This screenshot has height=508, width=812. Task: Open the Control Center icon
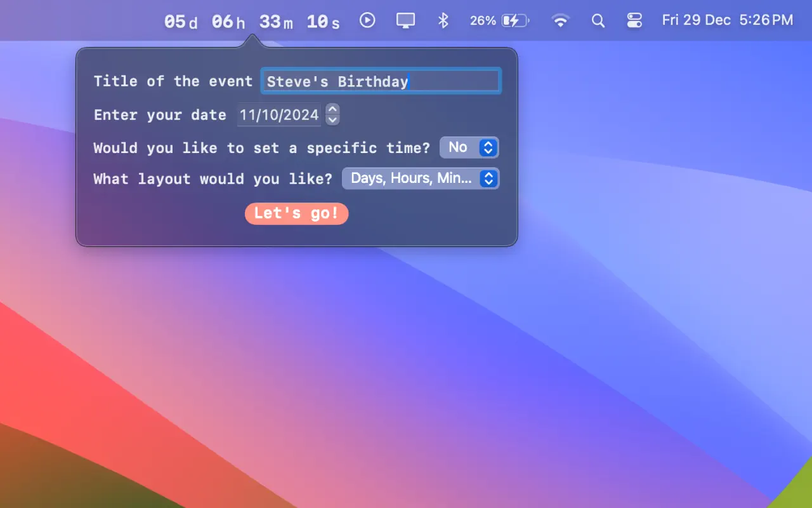point(634,21)
